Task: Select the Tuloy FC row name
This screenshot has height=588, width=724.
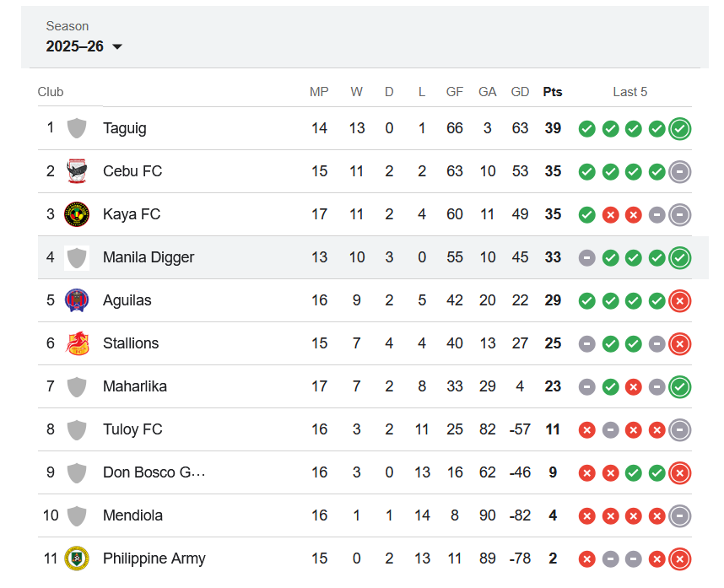Action: click(132, 429)
